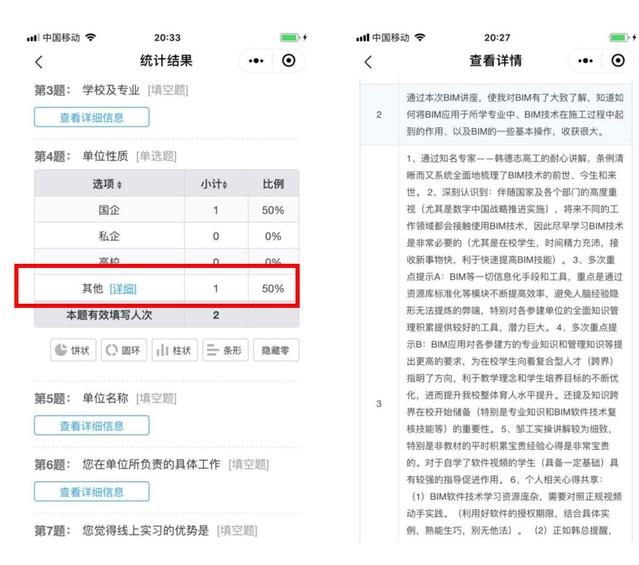Viewport: 639px width, 565px height.
Task: Click 查看详细信息 under 第6题
Action: pyautogui.click(x=91, y=492)
